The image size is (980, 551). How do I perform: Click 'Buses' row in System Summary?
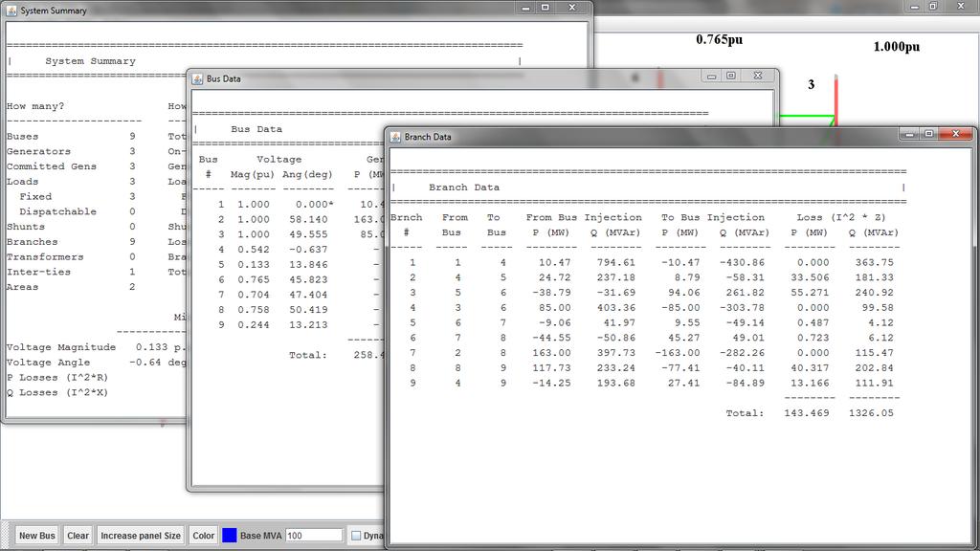click(71, 136)
